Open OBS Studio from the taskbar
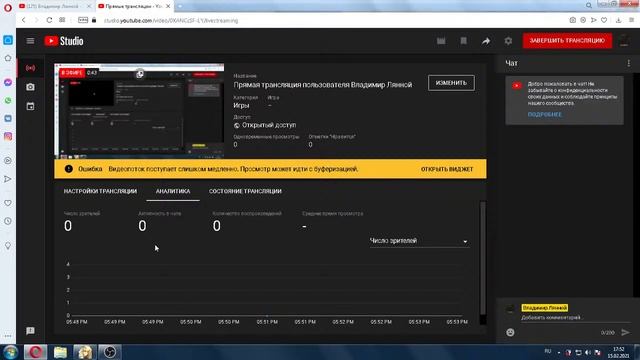Image resolution: width=640 pixels, height=360 pixels. click(109, 352)
